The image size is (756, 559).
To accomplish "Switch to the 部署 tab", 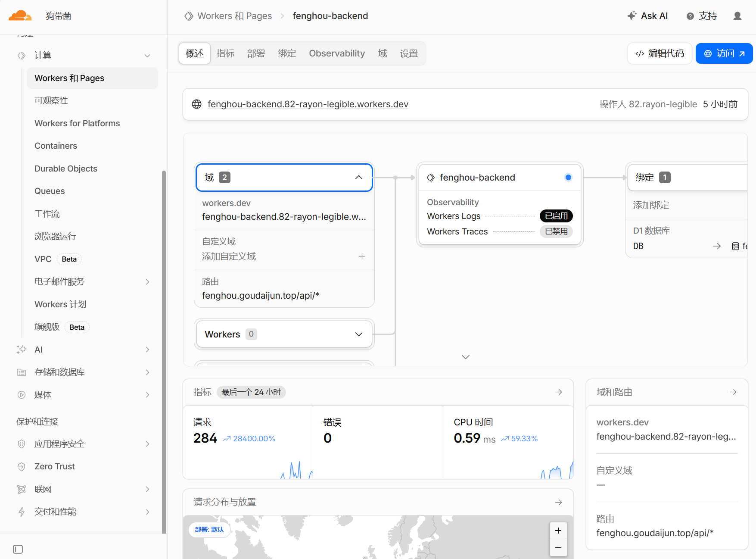I will [256, 53].
